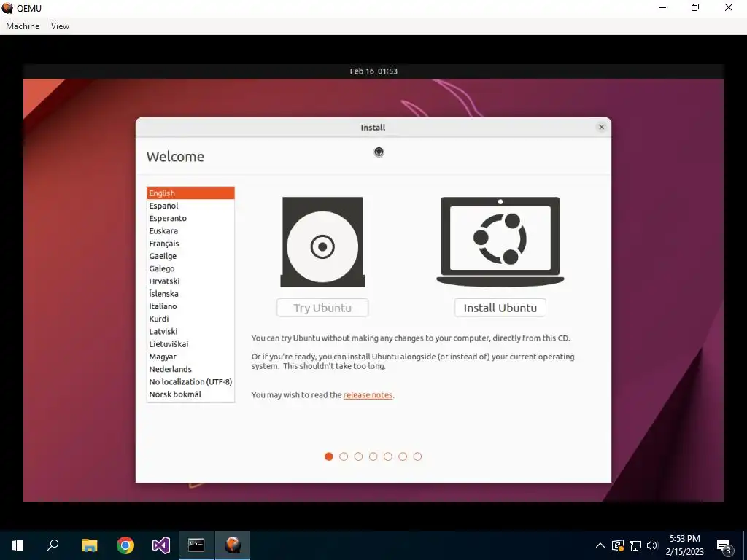
Task: Click the Try Ubuntu CD disc icon
Action: pos(322,242)
